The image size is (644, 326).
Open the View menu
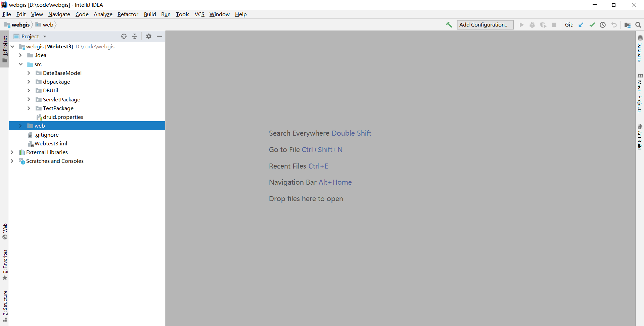point(37,14)
